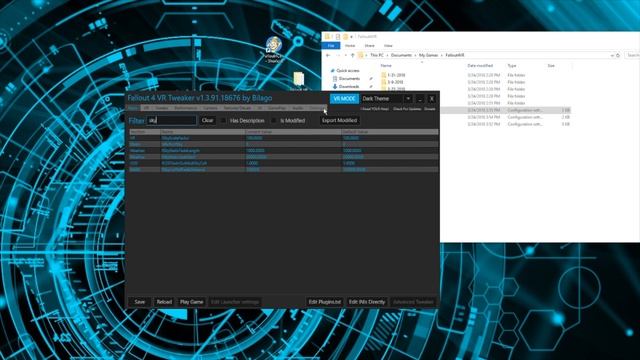Click Documents in the Explorer breadcrumb
This screenshot has width=640, height=360.
point(401,55)
